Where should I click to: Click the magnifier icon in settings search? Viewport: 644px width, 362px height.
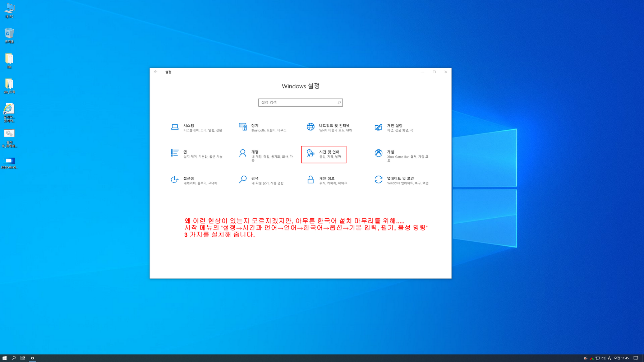click(339, 103)
